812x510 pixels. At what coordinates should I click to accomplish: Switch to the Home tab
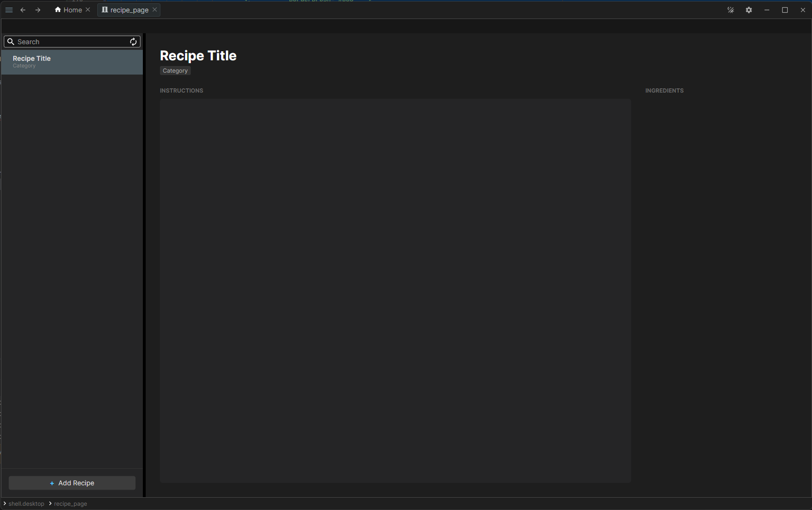(x=74, y=9)
